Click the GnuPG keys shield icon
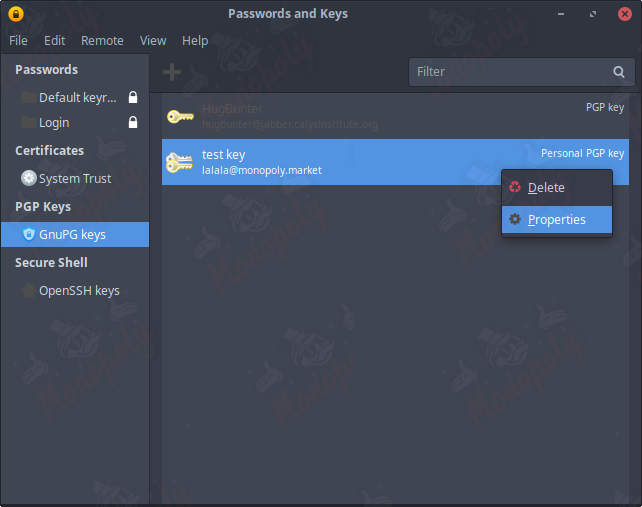Image resolution: width=642 pixels, height=507 pixels. click(x=28, y=234)
